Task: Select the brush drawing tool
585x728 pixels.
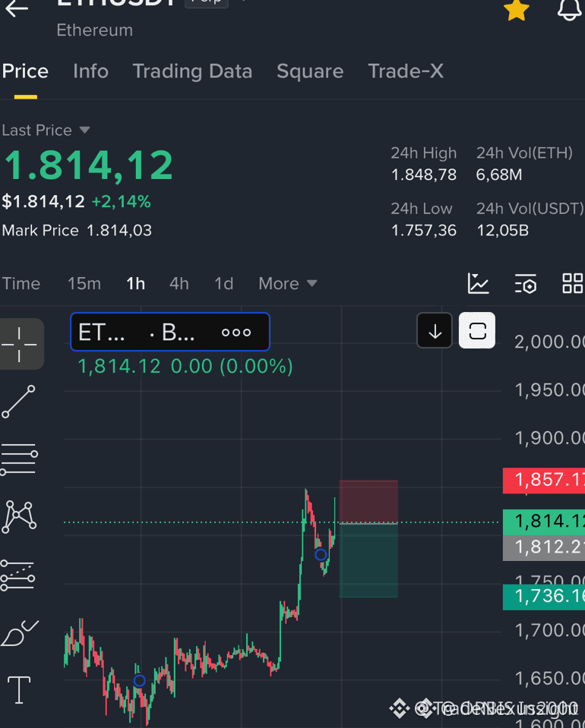Action: point(19,633)
